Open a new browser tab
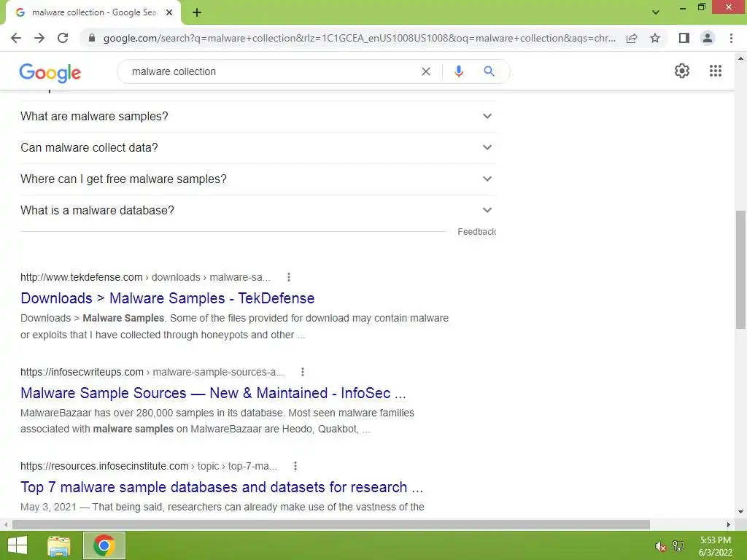 tap(197, 12)
